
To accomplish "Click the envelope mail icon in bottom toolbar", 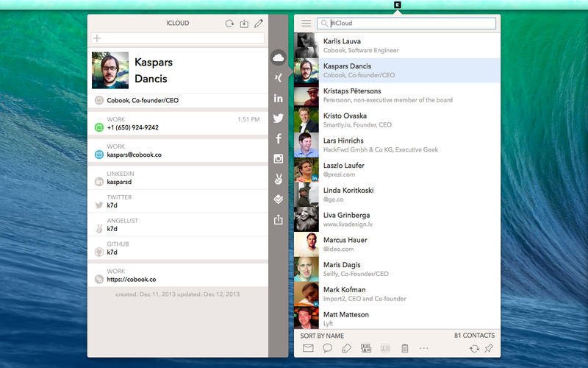I will pyautogui.click(x=308, y=348).
